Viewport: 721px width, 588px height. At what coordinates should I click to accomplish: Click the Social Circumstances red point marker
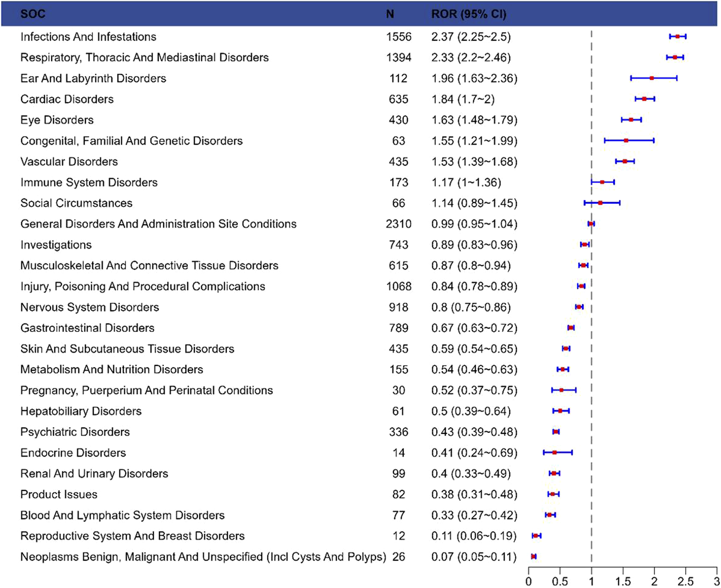[x=600, y=203]
